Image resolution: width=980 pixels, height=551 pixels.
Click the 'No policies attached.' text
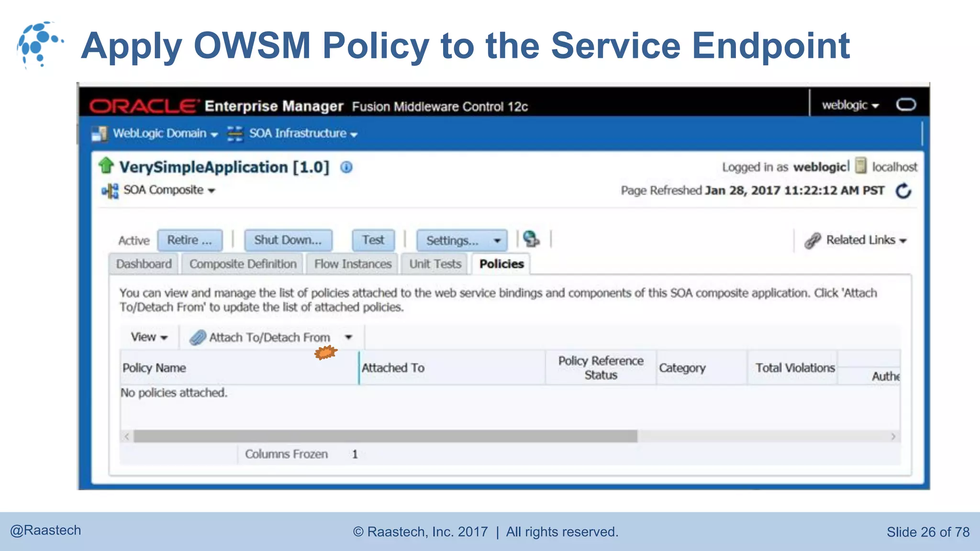point(174,393)
